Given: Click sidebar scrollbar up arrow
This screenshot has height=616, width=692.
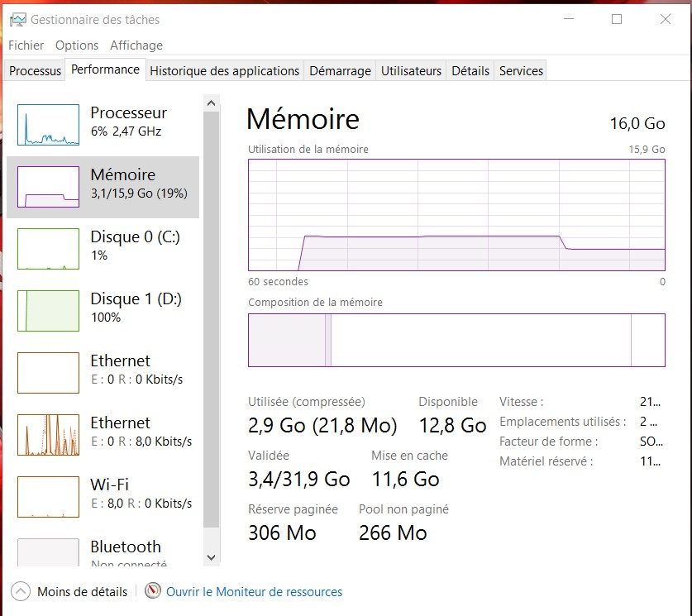Looking at the screenshot, I should point(212,103).
